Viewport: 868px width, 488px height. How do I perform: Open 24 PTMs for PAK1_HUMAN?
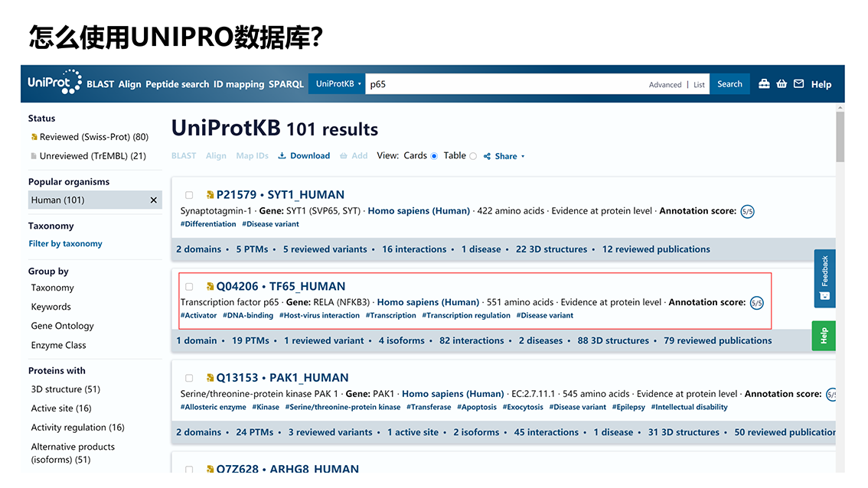255,433
